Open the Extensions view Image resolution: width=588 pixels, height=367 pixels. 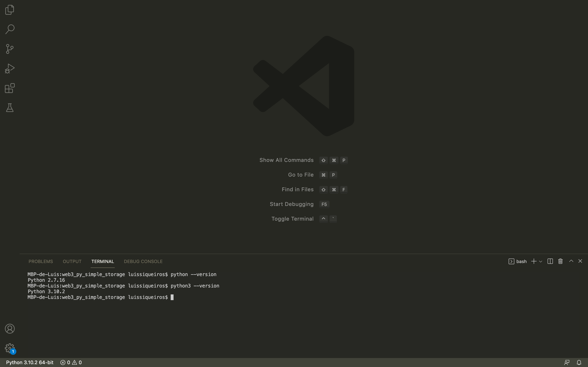[10, 88]
